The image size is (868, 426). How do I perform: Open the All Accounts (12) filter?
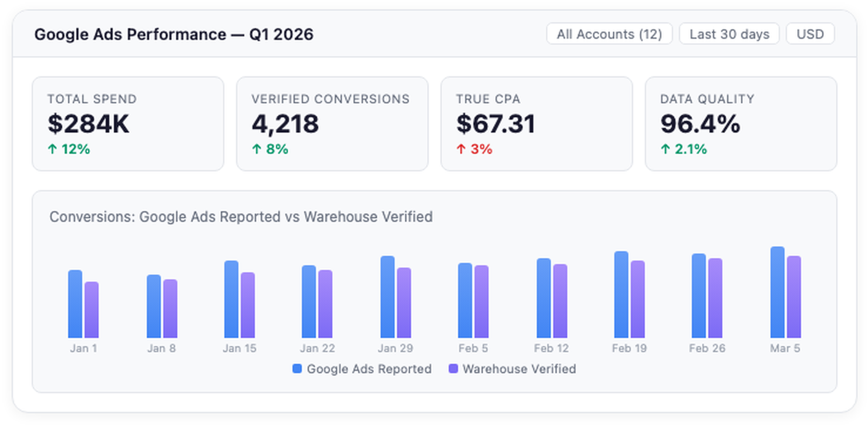[609, 33]
